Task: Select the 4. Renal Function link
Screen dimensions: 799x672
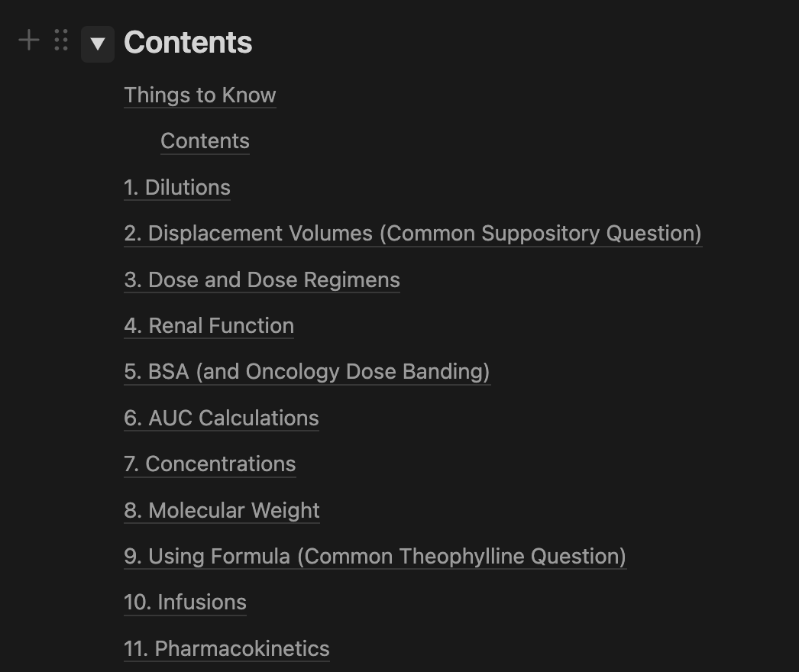Action: [209, 325]
